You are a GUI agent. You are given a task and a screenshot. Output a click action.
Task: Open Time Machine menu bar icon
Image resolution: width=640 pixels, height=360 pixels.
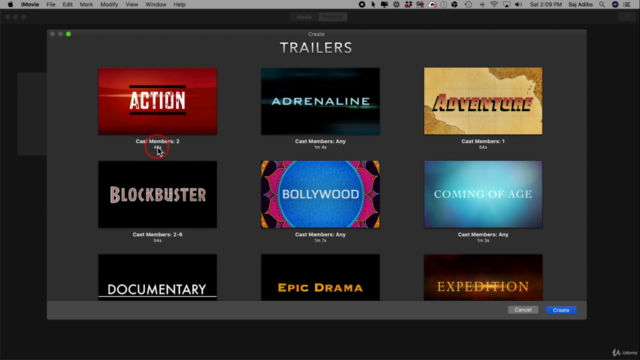(x=468, y=4)
